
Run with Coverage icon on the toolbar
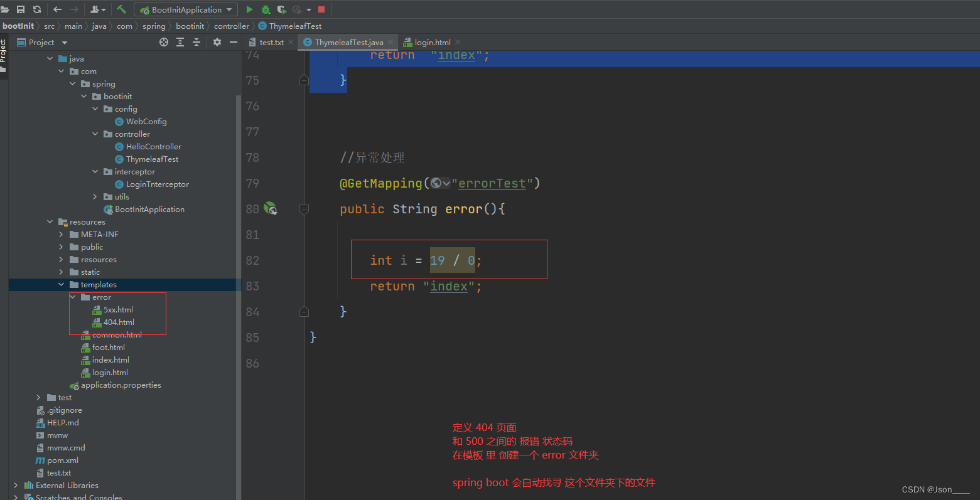pyautogui.click(x=282, y=9)
